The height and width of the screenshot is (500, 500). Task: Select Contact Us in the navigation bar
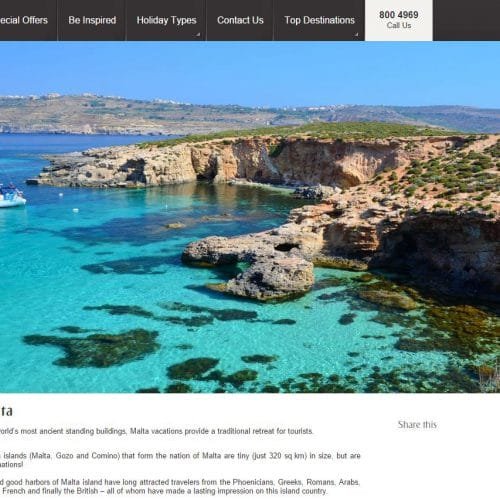coord(240,20)
